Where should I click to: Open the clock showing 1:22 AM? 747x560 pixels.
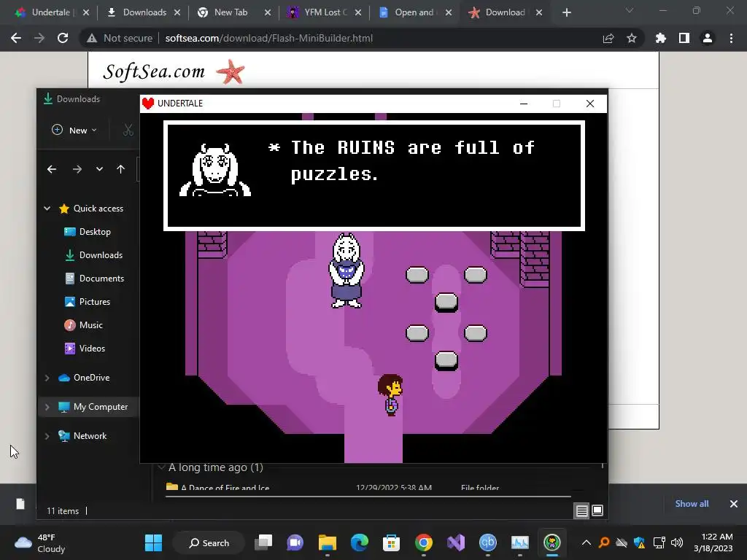[713, 542]
